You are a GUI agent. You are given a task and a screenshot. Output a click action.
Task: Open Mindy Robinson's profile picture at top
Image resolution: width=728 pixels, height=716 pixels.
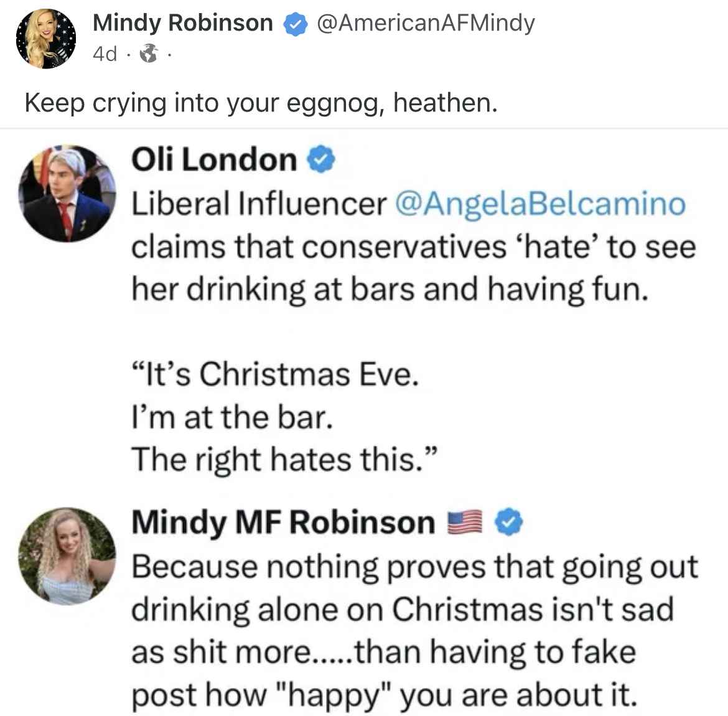pyautogui.click(x=45, y=39)
